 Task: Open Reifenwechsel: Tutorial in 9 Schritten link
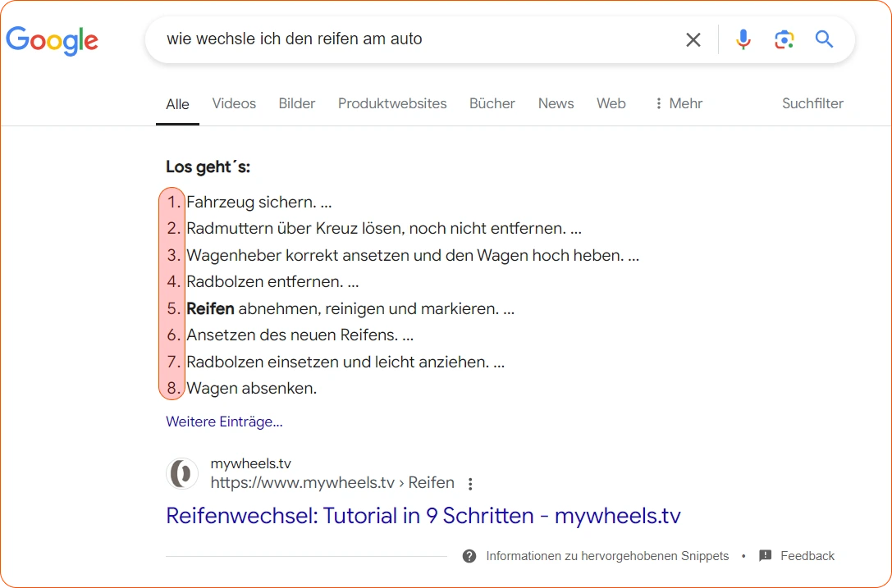[x=423, y=516]
